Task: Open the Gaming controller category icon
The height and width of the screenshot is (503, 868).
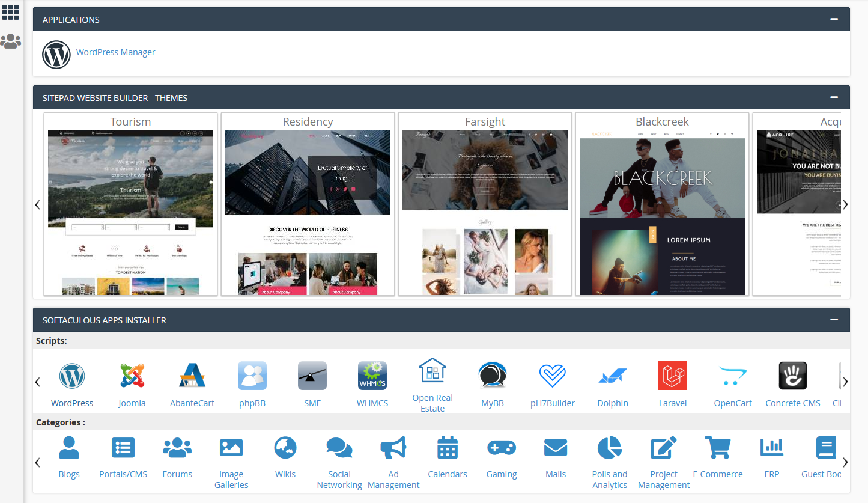Action: pos(502,448)
